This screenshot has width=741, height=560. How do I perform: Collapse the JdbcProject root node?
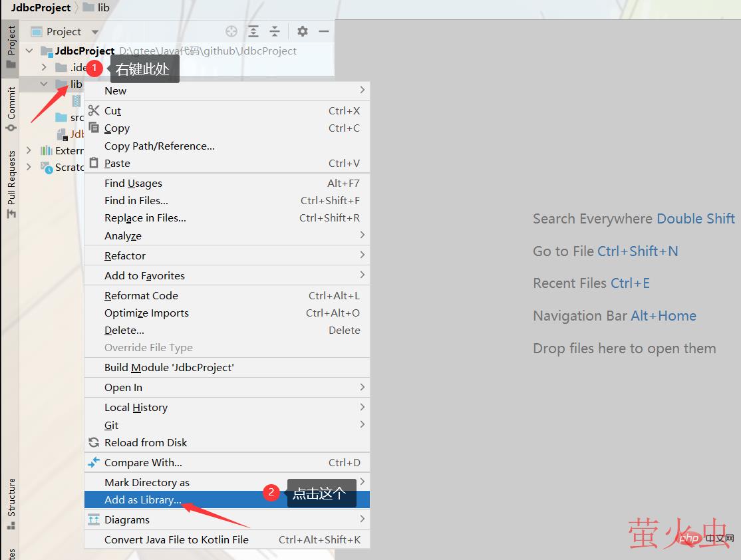[29, 51]
